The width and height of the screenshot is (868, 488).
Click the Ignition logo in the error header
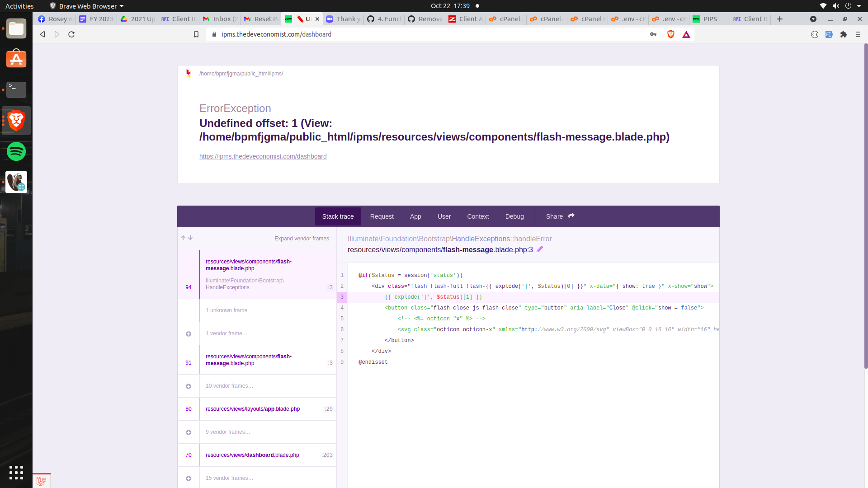click(189, 74)
